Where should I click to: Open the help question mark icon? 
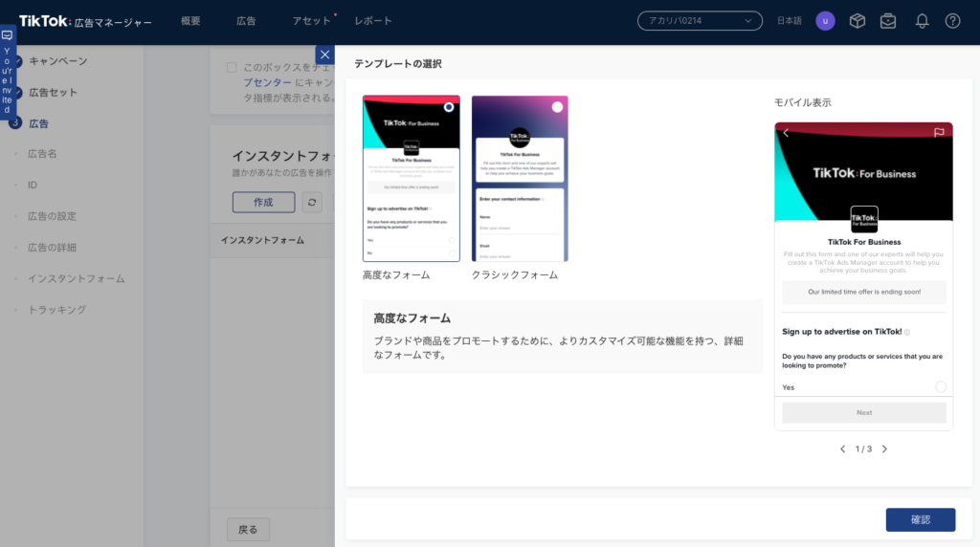952,21
